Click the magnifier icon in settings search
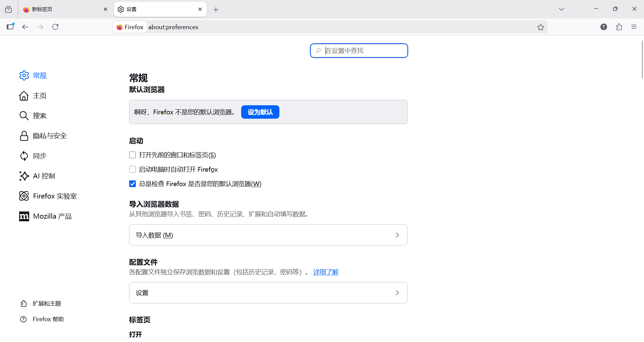The image size is (644, 342). pyautogui.click(x=318, y=51)
